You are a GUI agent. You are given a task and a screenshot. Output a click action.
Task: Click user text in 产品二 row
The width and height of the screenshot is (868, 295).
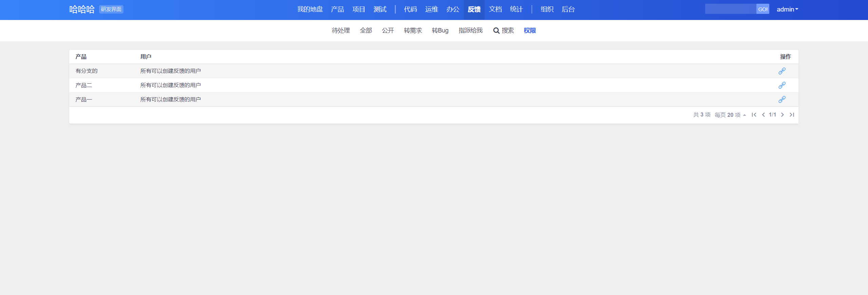click(171, 85)
